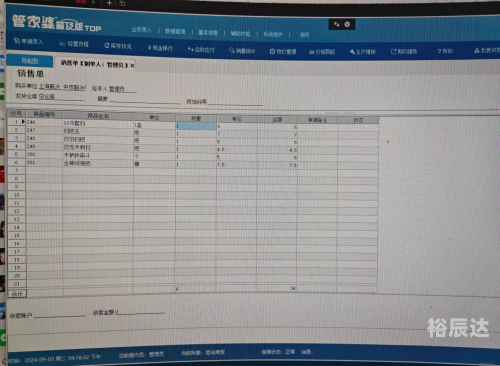Select row header number 21

(17, 284)
